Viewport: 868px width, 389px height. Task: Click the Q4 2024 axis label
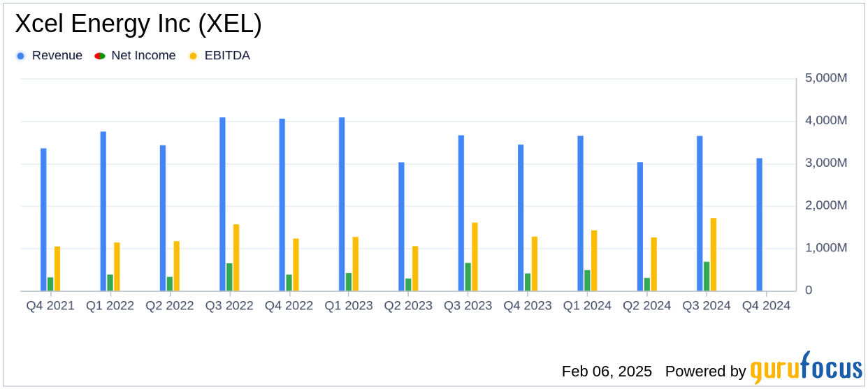(766, 306)
